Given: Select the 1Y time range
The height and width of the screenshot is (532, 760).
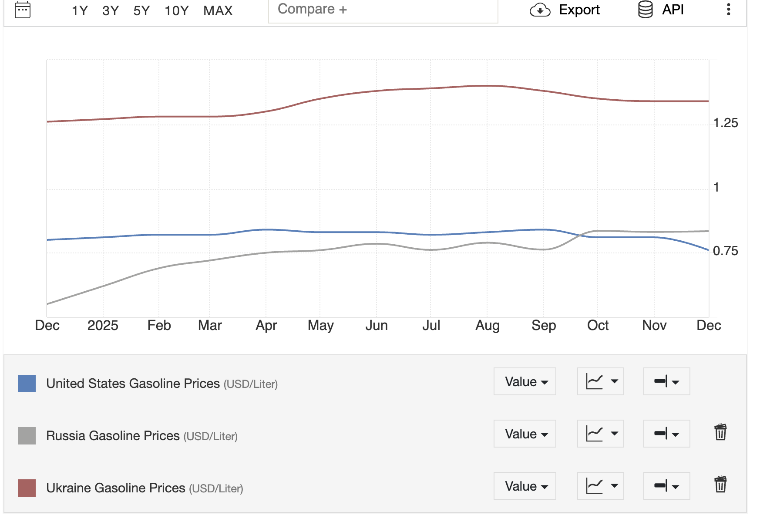Looking at the screenshot, I should point(80,10).
